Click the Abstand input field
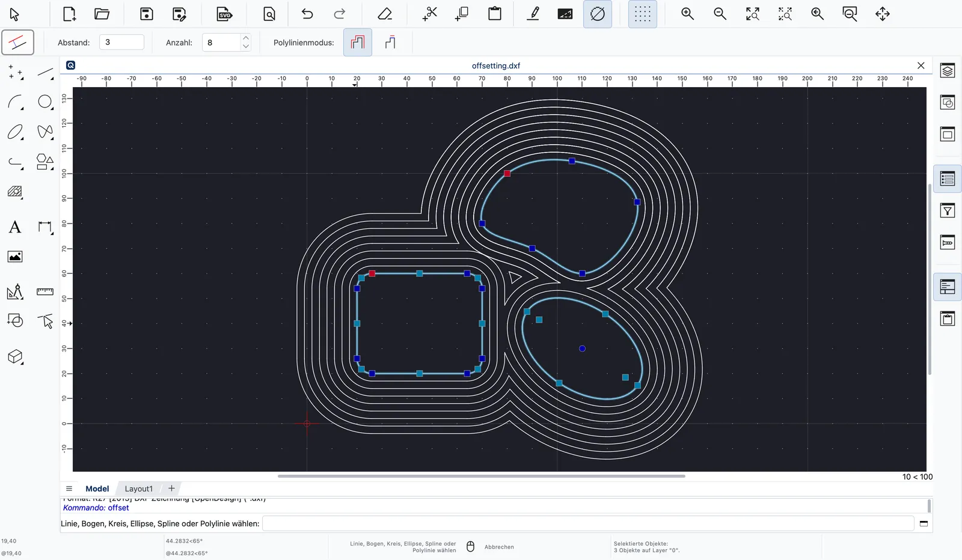Viewport: 962px width, 560px height. point(121,42)
